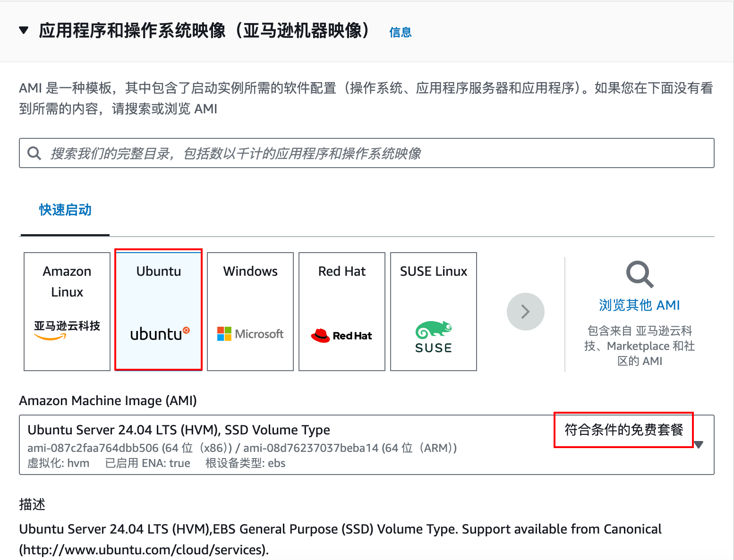Click the large magnifier icon above 浏览其他 AMI
This screenshot has height=560, width=734.
(x=640, y=274)
